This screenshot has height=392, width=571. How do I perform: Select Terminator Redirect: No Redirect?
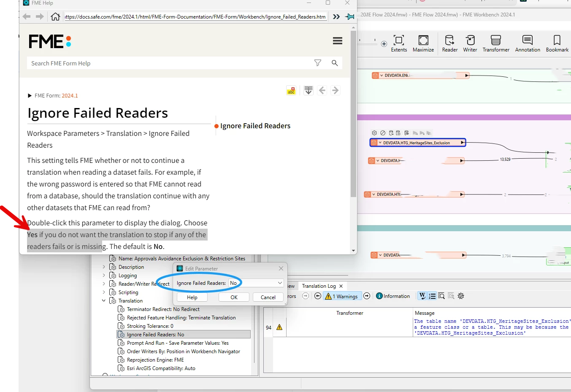[x=163, y=309]
